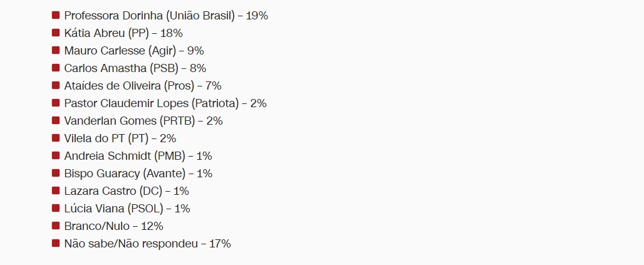Click red bullet beside Lúcia Viana
The height and width of the screenshot is (265, 644).
tap(56, 208)
